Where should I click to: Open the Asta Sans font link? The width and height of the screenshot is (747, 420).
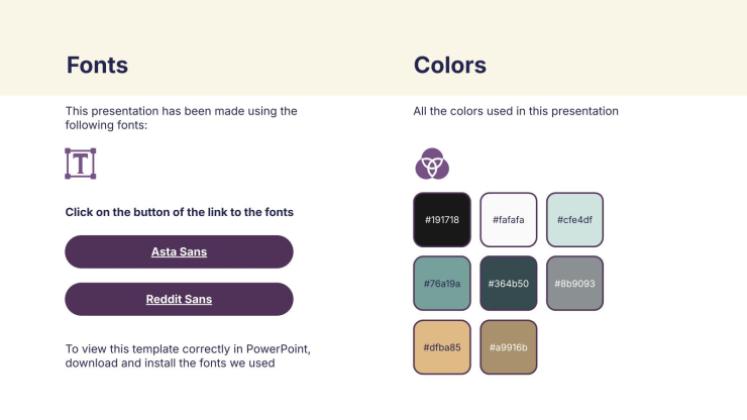coord(179,252)
